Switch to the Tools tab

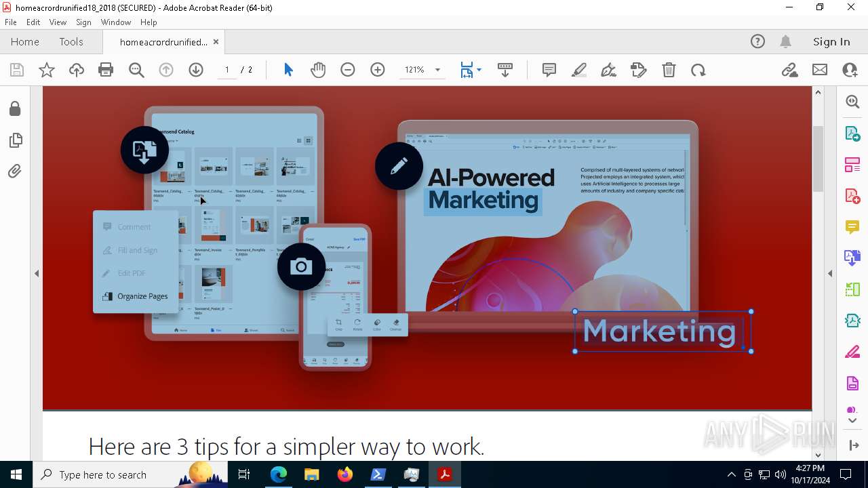click(71, 41)
